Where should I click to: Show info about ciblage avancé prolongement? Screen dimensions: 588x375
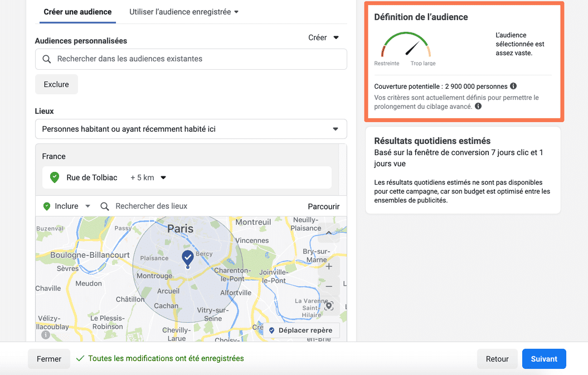(x=478, y=106)
